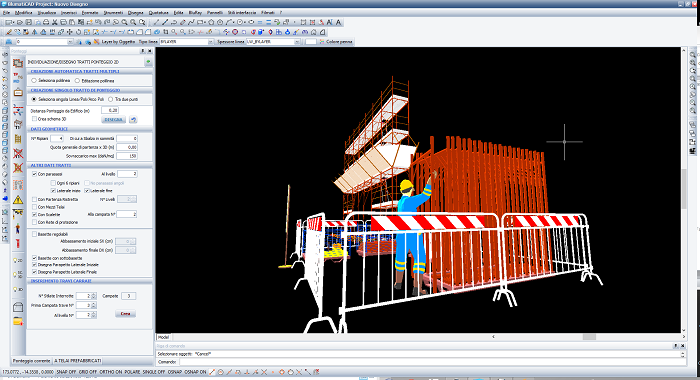700x380 pixels.
Task: Click the briefcase icon in Ponteggi sidebar
Action: coord(18,92)
